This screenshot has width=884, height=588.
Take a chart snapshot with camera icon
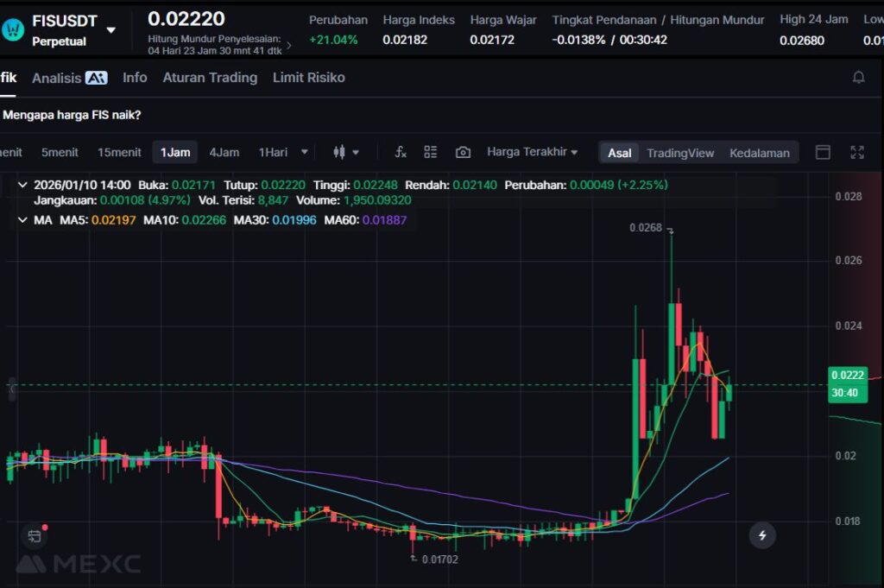(x=463, y=153)
